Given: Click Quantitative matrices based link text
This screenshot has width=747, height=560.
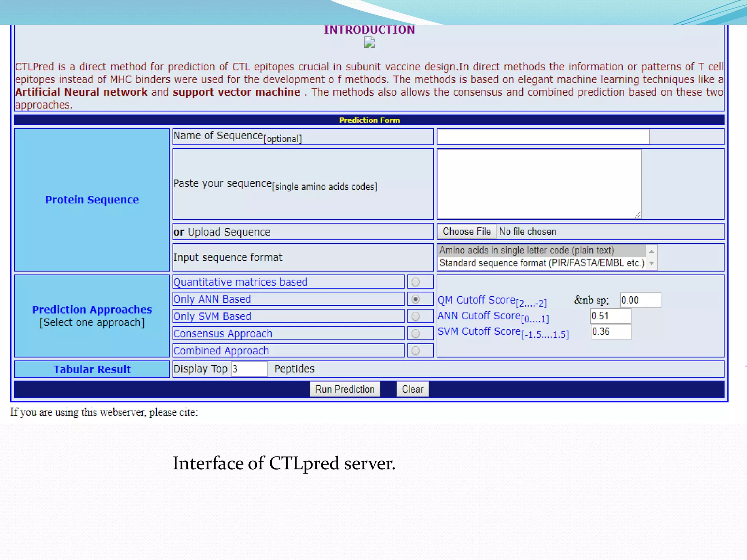Looking at the screenshot, I should point(240,282).
